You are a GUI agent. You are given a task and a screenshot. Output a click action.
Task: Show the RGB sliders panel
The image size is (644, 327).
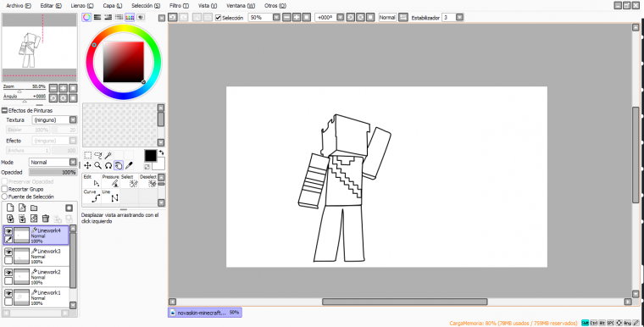97,17
